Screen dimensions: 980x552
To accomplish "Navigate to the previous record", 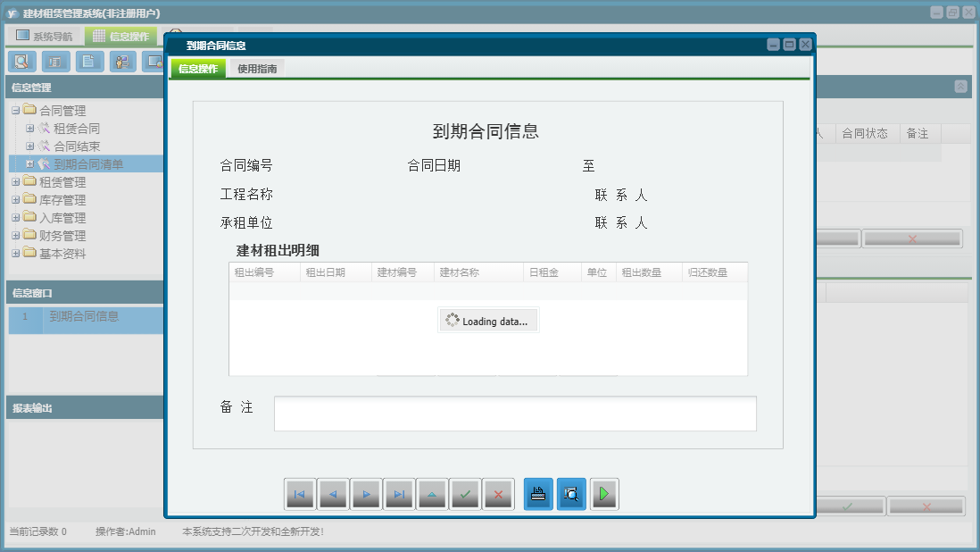I will click(333, 493).
